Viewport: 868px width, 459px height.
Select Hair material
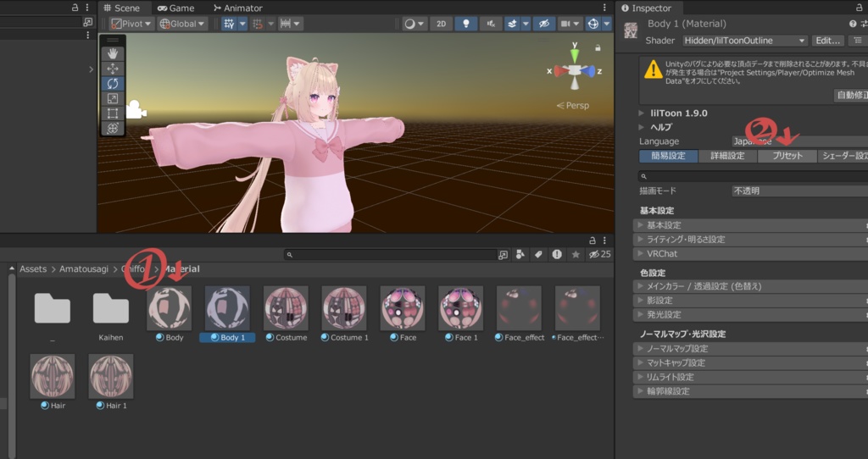click(x=53, y=382)
